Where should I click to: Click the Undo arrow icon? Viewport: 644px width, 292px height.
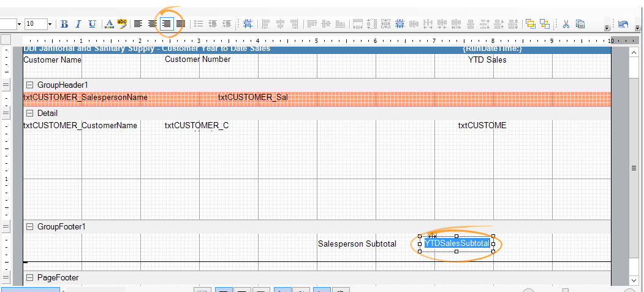pos(623,24)
